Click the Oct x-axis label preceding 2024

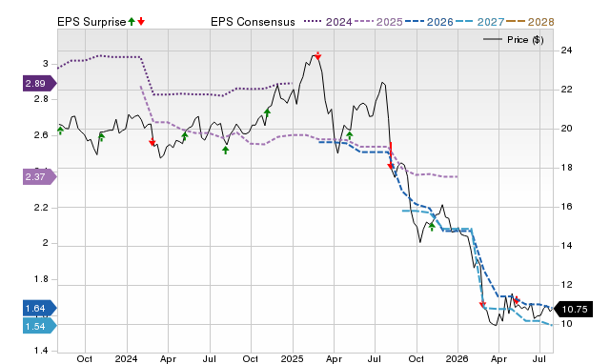[x=85, y=358]
